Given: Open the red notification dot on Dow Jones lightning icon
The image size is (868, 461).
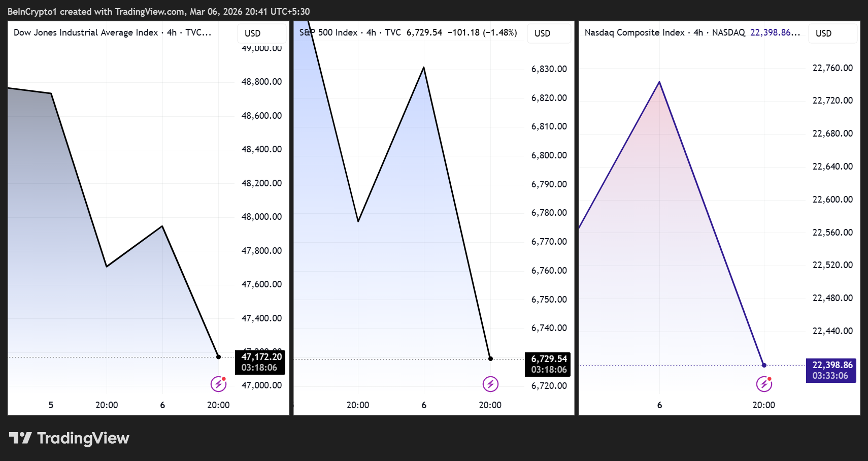Looking at the screenshot, I should 223,379.
